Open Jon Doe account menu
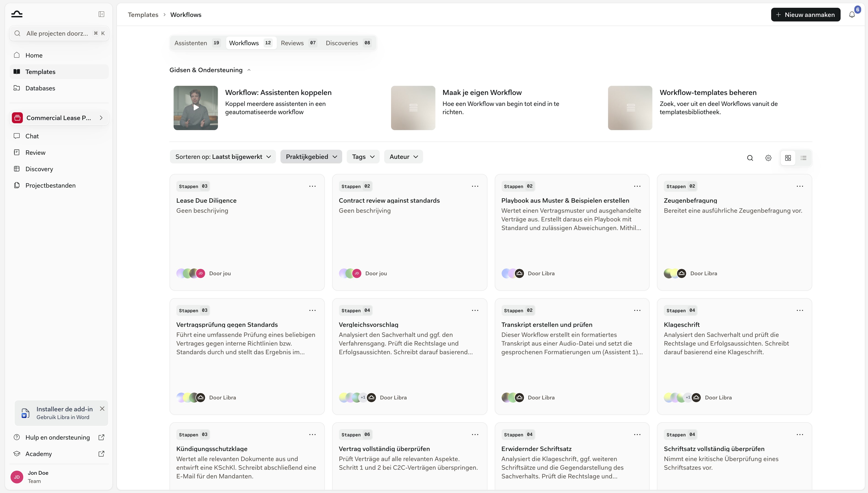This screenshot has height=493, width=868. coord(59,477)
